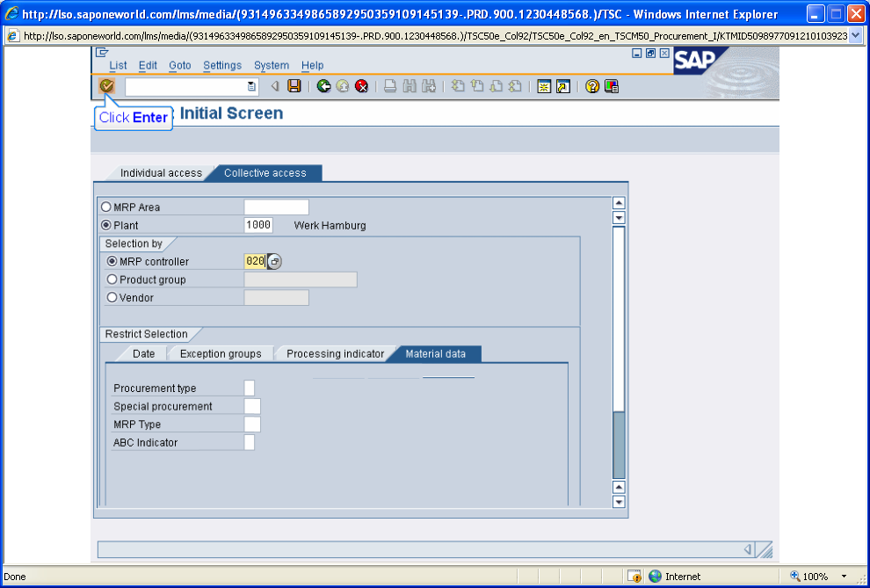Open the zoom level dropdown arrow
870x588 pixels.
pos(845,577)
